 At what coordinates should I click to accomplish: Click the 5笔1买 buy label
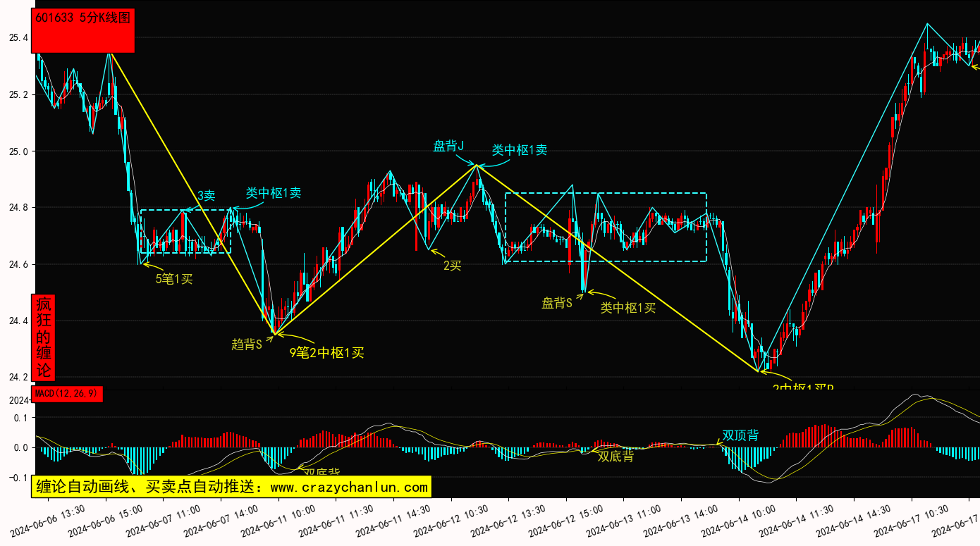pyautogui.click(x=174, y=279)
